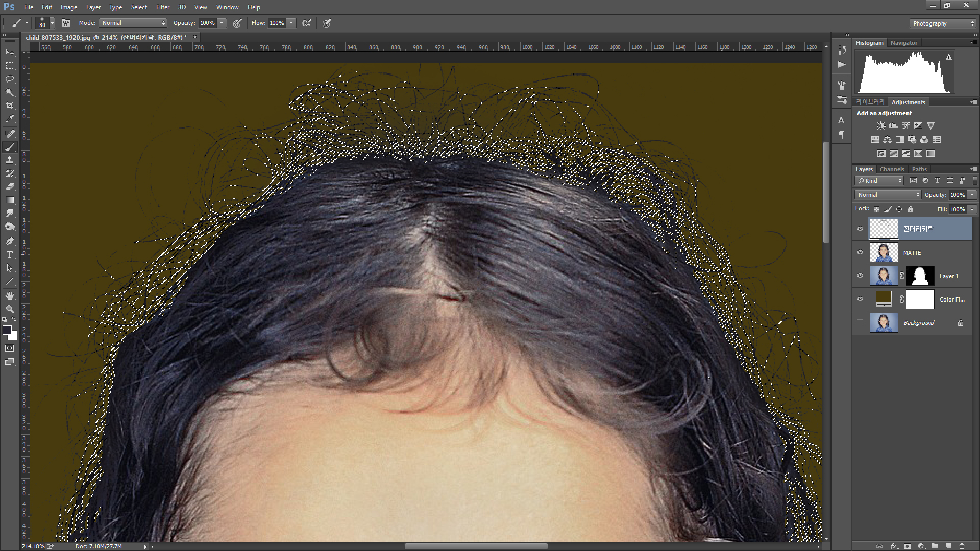This screenshot has height=551, width=980.
Task: Open the layer blend mode dropdown
Action: (888, 195)
